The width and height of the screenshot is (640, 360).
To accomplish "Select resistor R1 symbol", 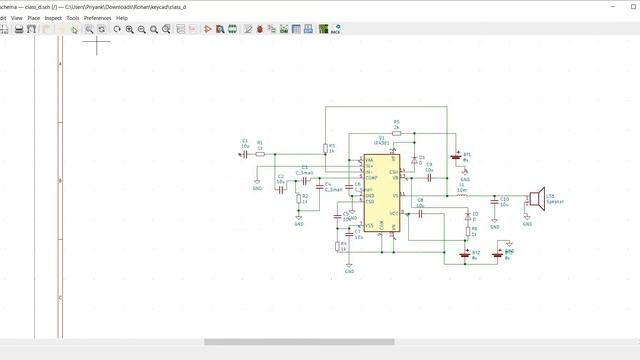I will click(x=260, y=154).
